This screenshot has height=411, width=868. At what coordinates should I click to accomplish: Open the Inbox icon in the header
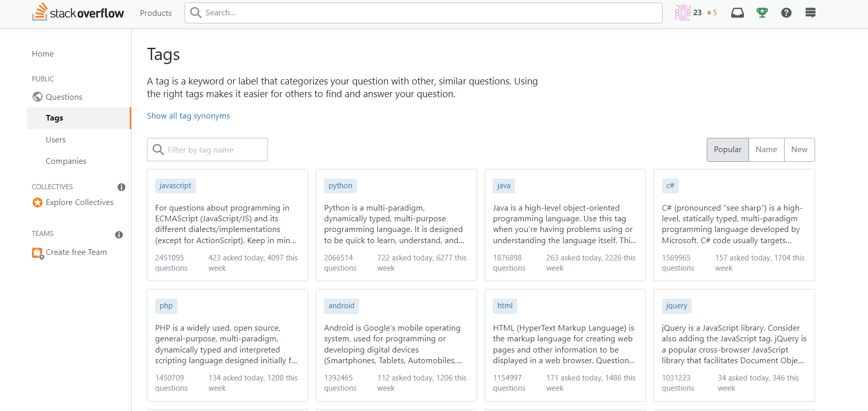pyautogui.click(x=737, y=13)
